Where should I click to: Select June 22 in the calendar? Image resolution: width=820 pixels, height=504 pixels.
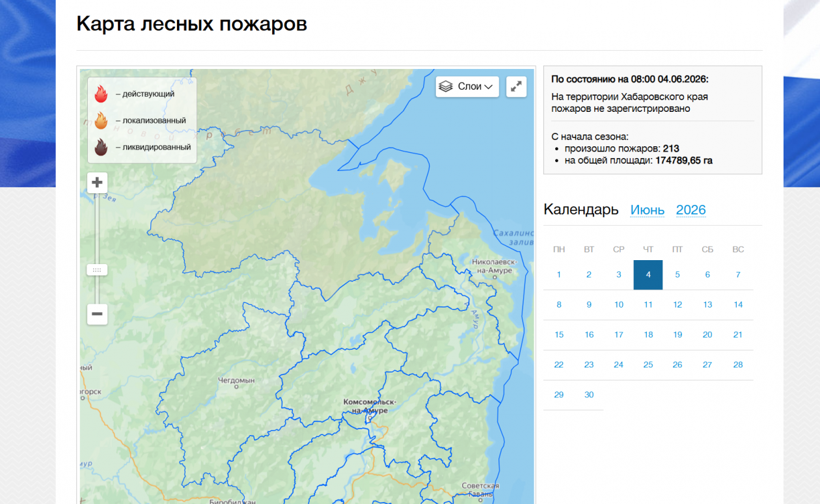pyautogui.click(x=559, y=365)
